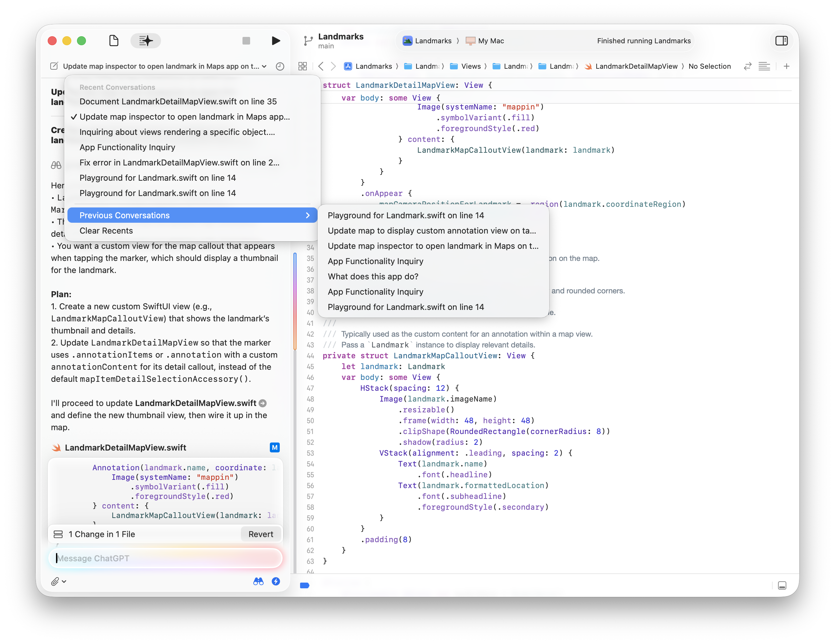The image size is (835, 644).
Task: Select App Functionality Inquiry conversation
Action: point(127,147)
